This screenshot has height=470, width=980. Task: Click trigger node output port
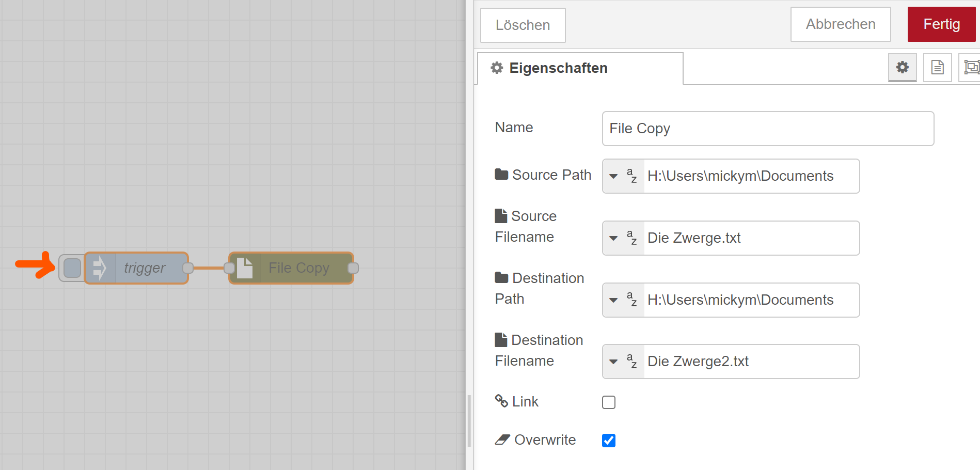click(188, 268)
